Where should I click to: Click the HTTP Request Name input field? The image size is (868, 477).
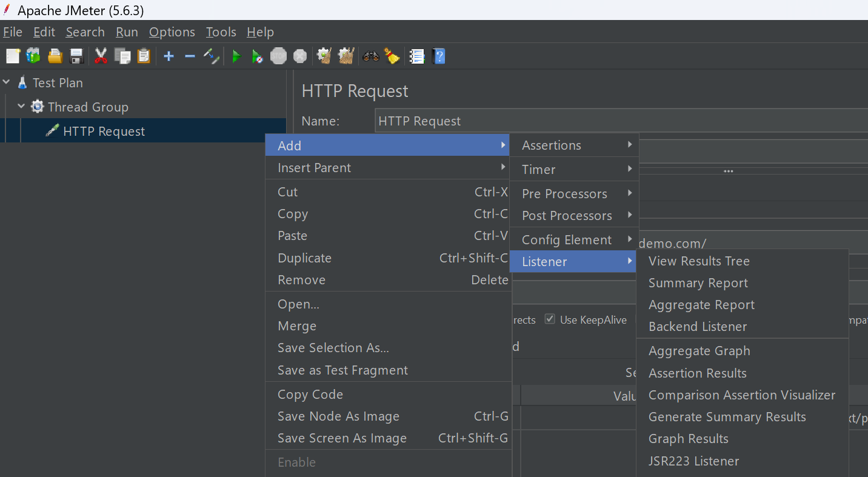(621, 121)
